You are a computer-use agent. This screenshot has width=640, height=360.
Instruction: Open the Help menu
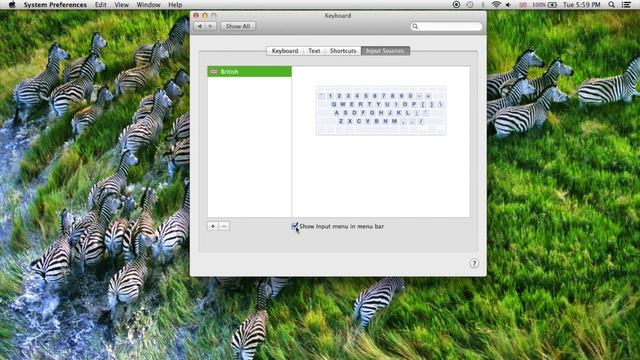[x=175, y=5]
